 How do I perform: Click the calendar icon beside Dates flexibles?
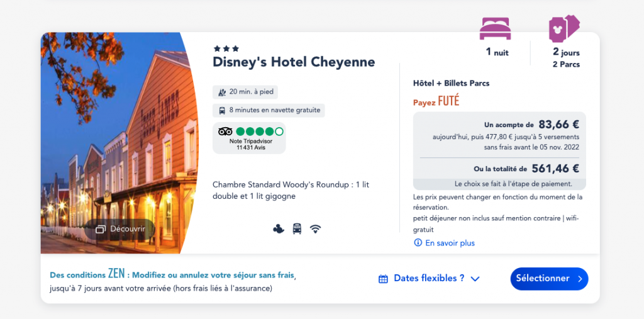tap(383, 279)
